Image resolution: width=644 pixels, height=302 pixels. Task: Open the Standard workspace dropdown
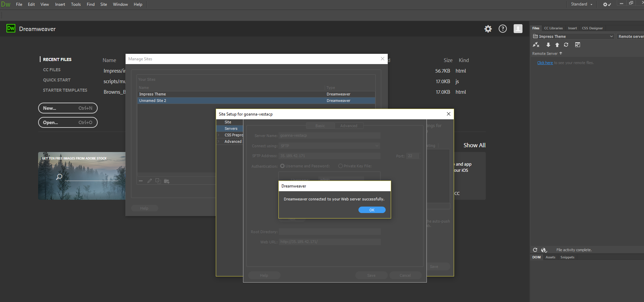[x=581, y=4]
